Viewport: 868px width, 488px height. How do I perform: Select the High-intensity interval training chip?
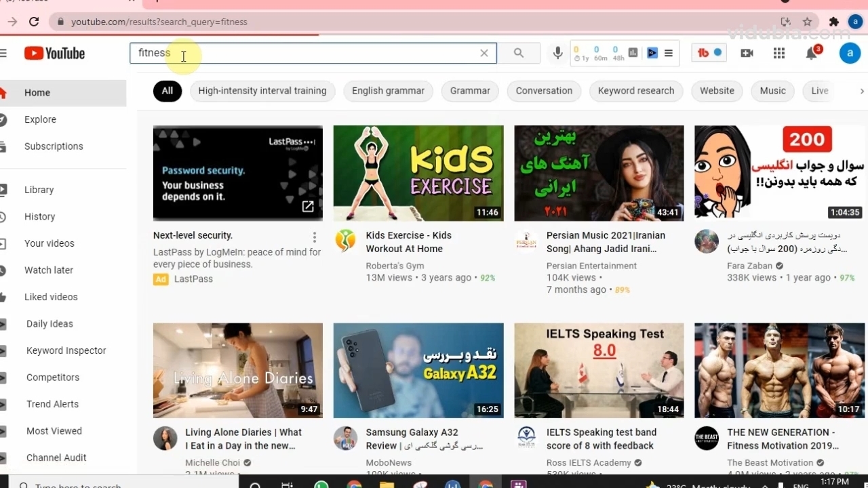tap(262, 91)
